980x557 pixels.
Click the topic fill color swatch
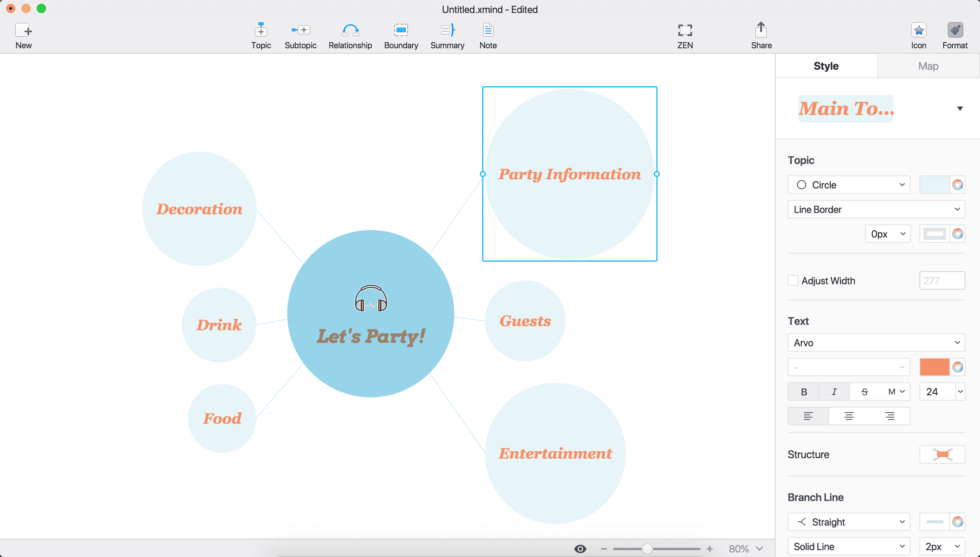coord(934,185)
